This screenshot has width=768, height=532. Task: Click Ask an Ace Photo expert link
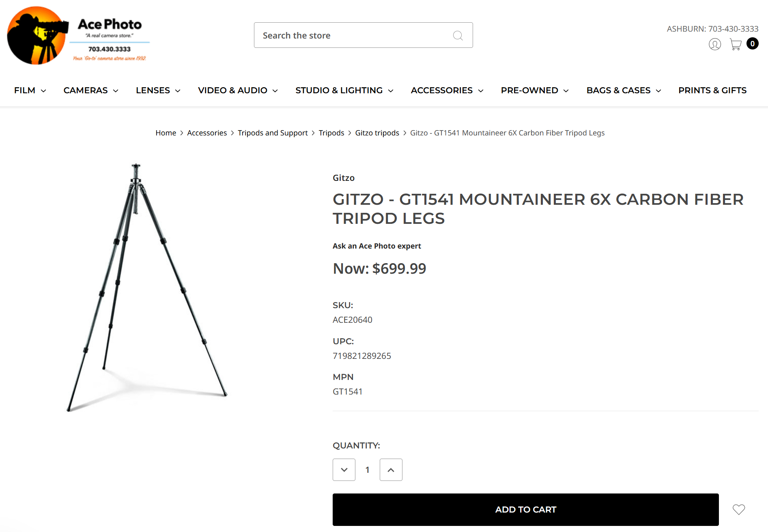376,246
